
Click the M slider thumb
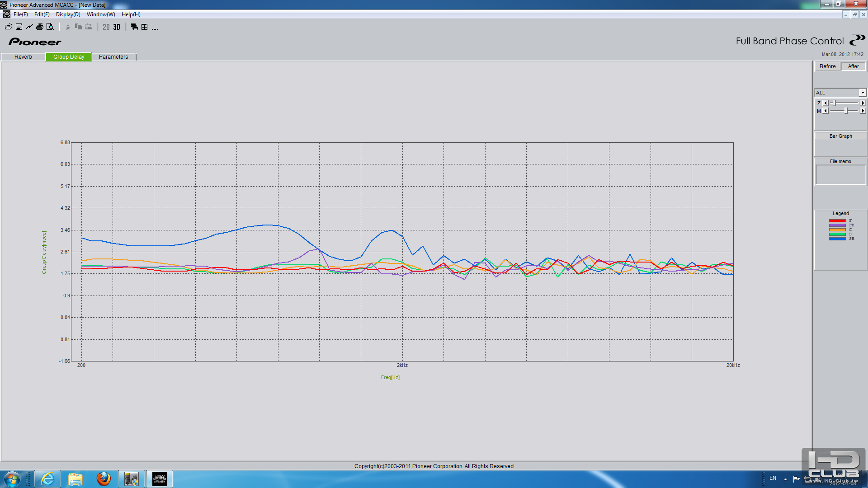pos(846,111)
